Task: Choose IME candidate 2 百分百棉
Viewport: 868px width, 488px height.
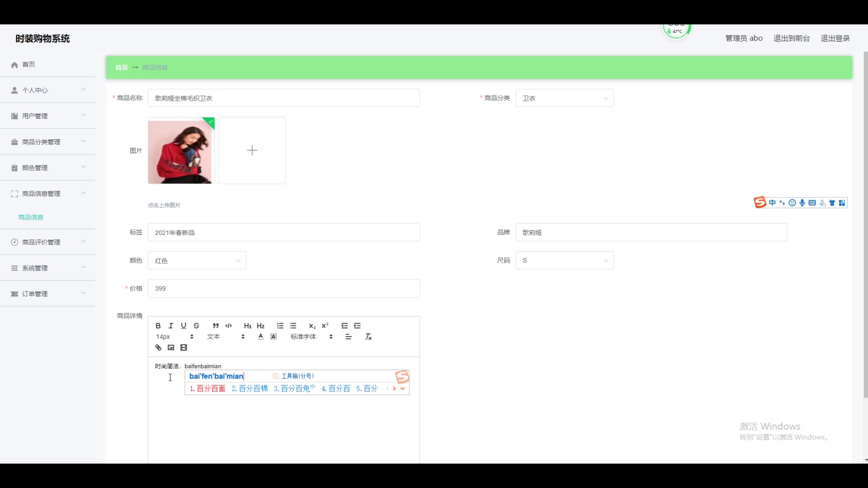Action: 250,389
